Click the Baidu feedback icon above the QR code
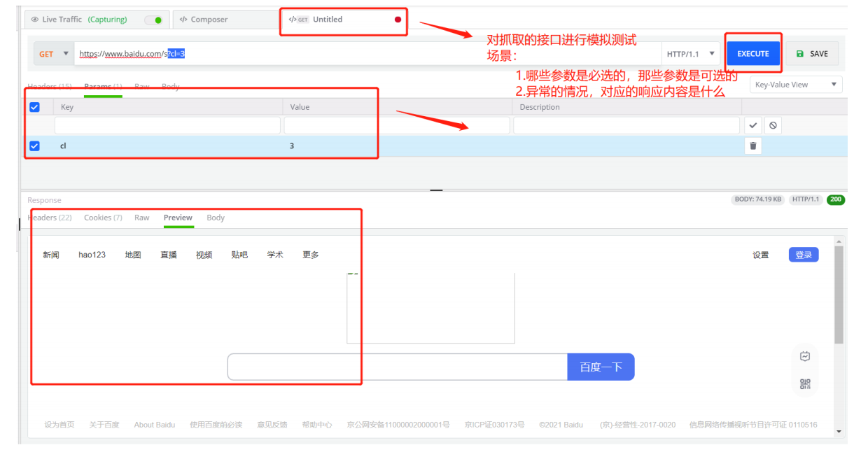The height and width of the screenshot is (459, 868). [x=805, y=356]
